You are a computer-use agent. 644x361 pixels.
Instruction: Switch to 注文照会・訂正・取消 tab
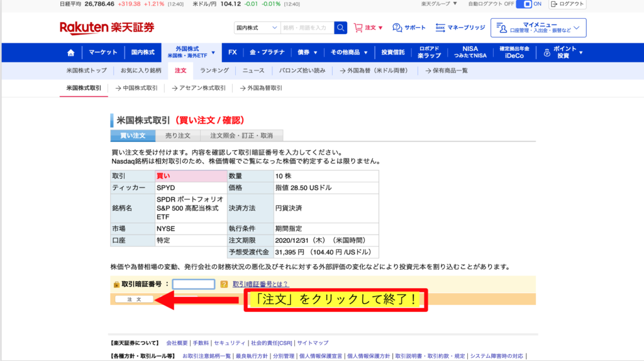[x=241, y=135]
